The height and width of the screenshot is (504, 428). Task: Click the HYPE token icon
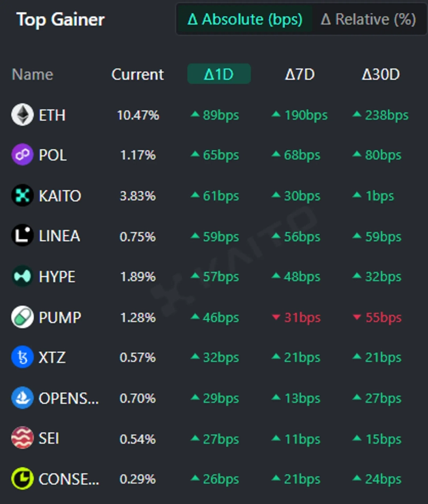pos(22,277)
